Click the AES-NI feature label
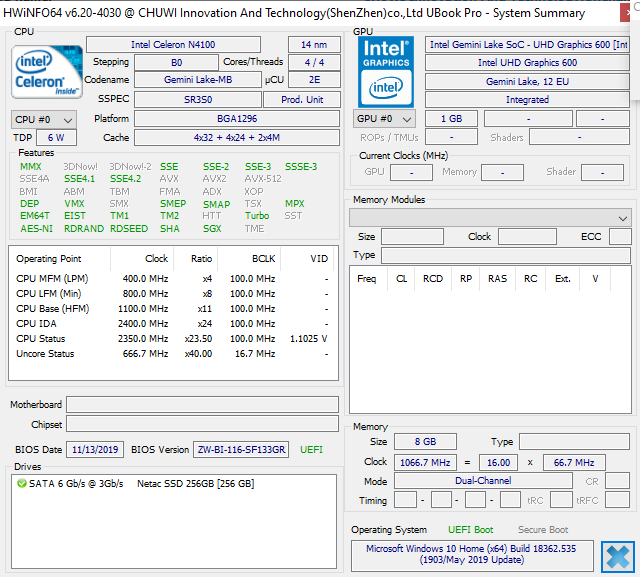Viewport: 640px width, 577px height. click(36, 229)
